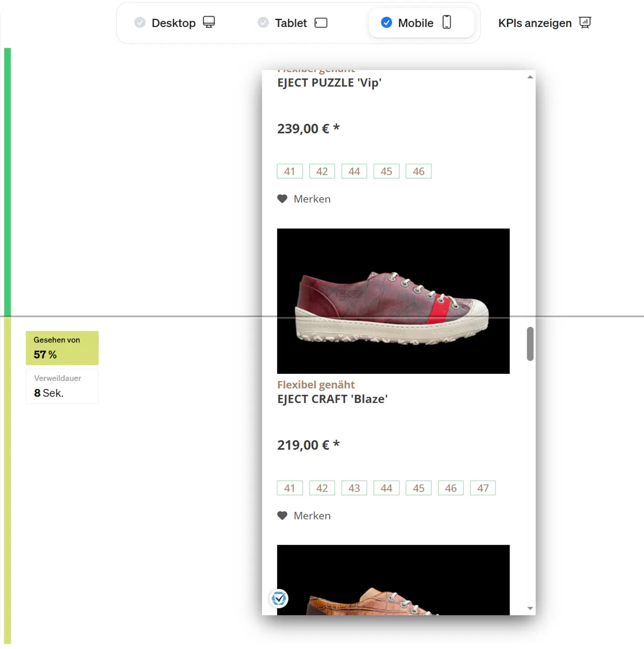Click the blue checkmark badge near the bottom shoe
The image size is (644, 649).
[280, 598]
